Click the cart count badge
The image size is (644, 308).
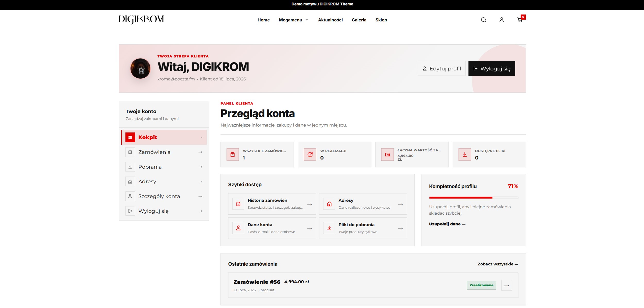tap(523, 17)
